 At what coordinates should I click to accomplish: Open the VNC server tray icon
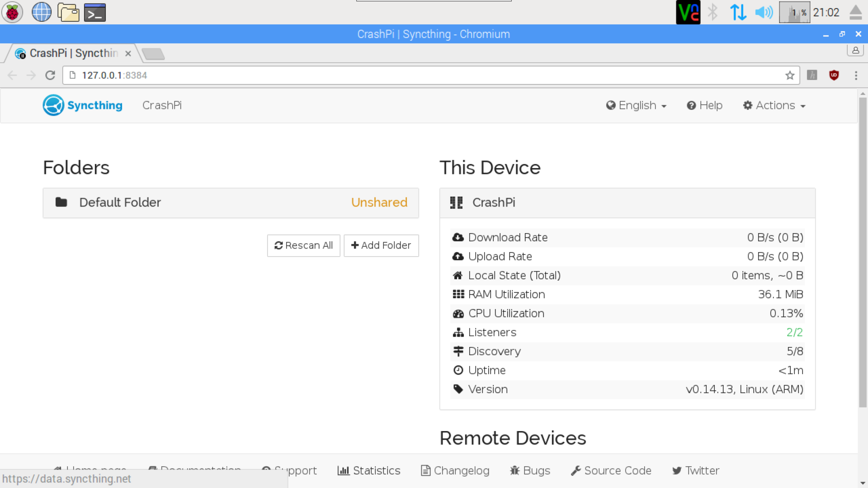pyautogui.click(x=688, y=12)
